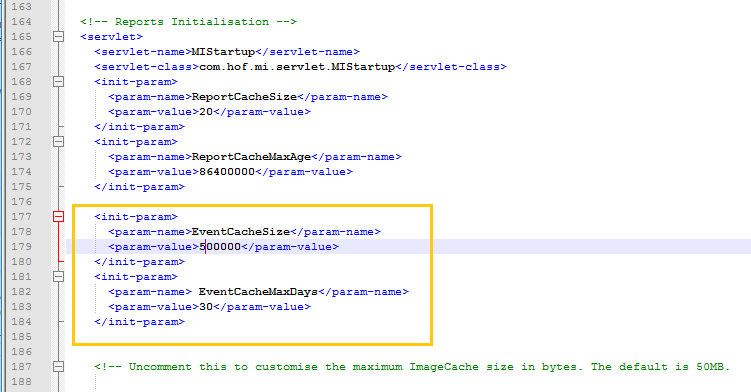
Task: Click the 86400000 parameter value
Action: [227, 172]
